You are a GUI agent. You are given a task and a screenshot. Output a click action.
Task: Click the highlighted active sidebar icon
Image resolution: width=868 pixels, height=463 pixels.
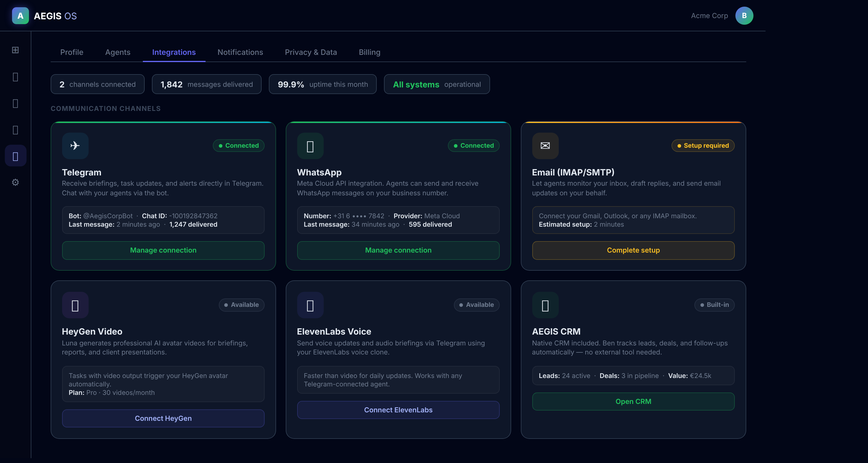point(15,156)
